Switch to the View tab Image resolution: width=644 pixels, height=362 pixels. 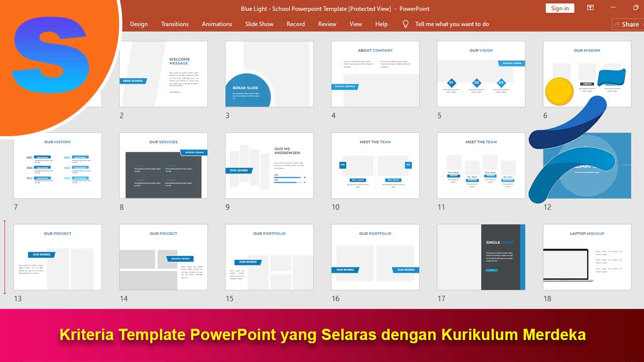pos(356,24)
